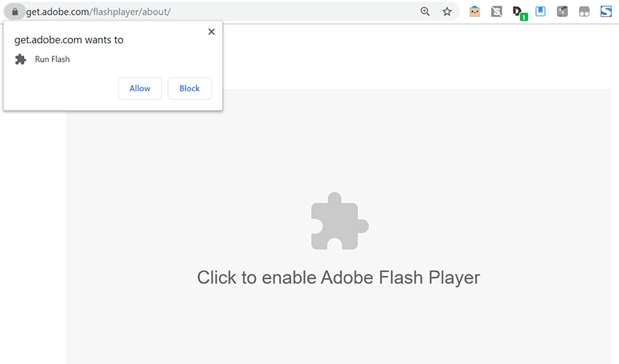
Task: Bookmark this page with the star icon
Action: pos(446,12)
